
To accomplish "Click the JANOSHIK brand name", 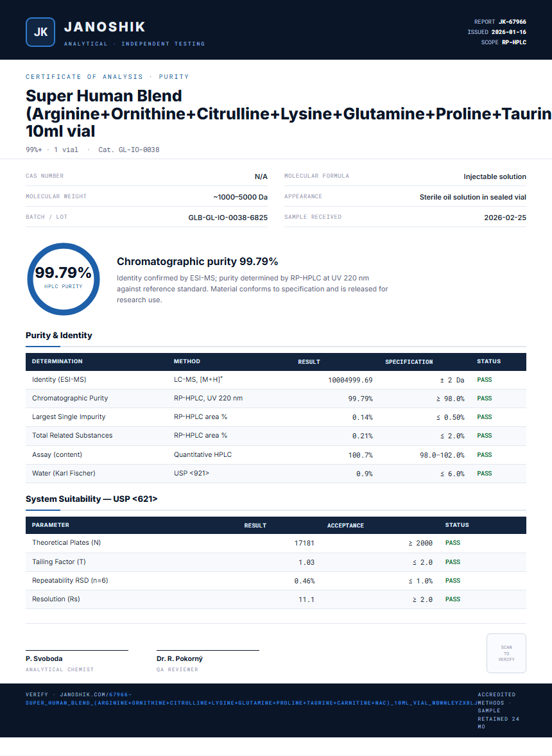I will 105,27.
